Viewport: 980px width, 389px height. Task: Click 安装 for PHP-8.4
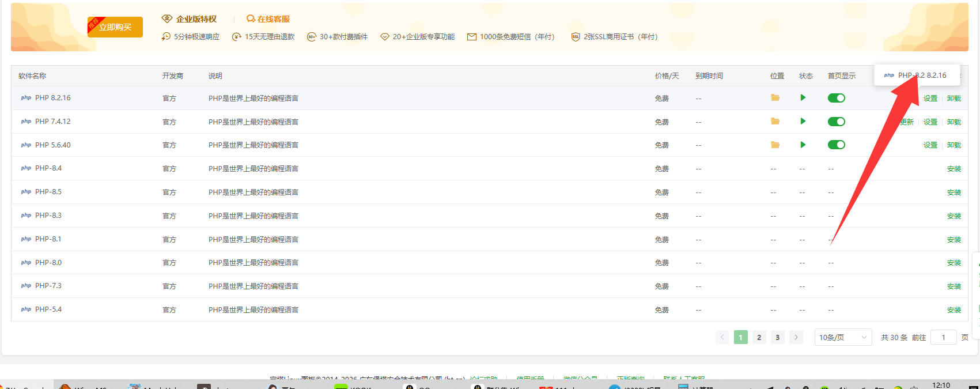(954, 169)
